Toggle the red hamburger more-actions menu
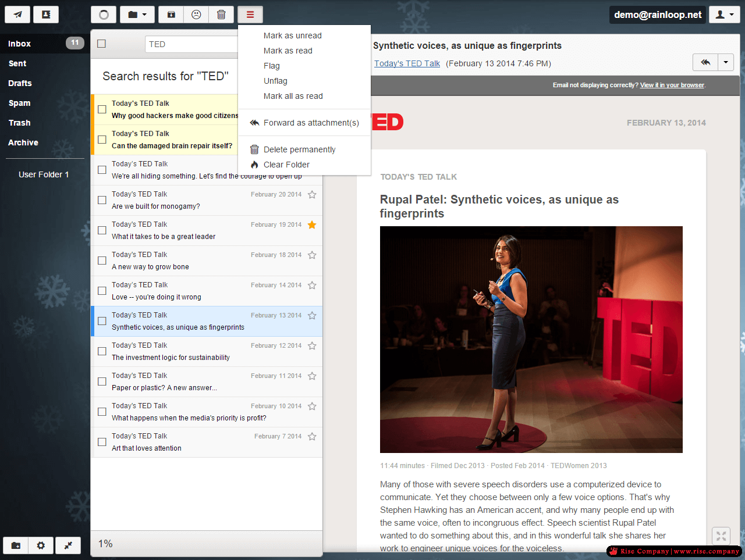The width and height of the screenshot is (745, 560). 250,15
